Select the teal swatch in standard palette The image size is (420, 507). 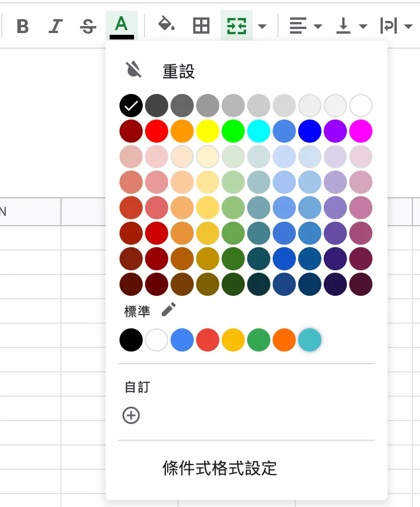(310, 340)
